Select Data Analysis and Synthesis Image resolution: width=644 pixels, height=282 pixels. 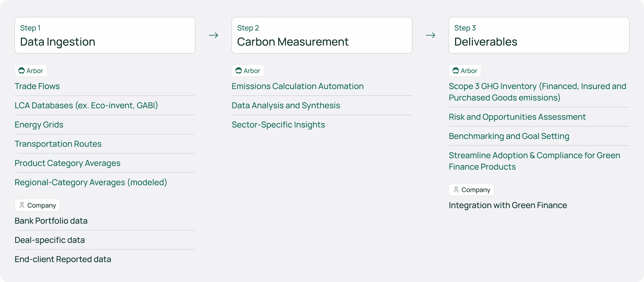pyautogui.click(x=286, y=106)
